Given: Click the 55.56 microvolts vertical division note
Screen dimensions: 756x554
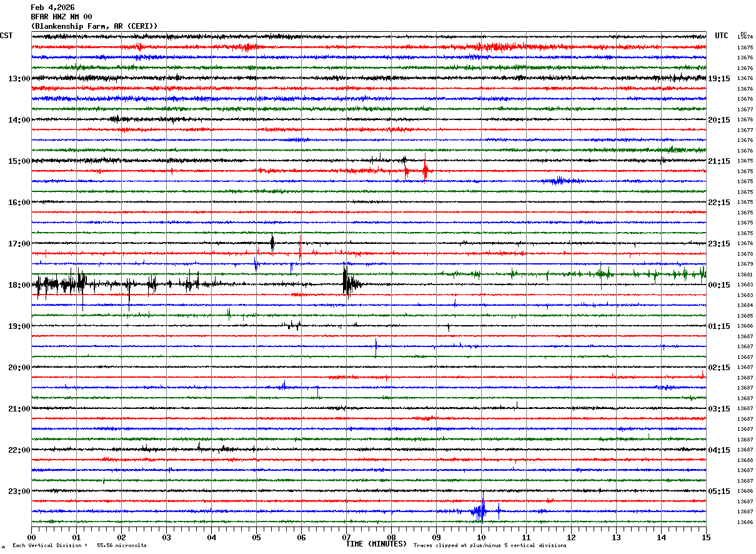Looking at the screenshot, I should coord(80,545).
